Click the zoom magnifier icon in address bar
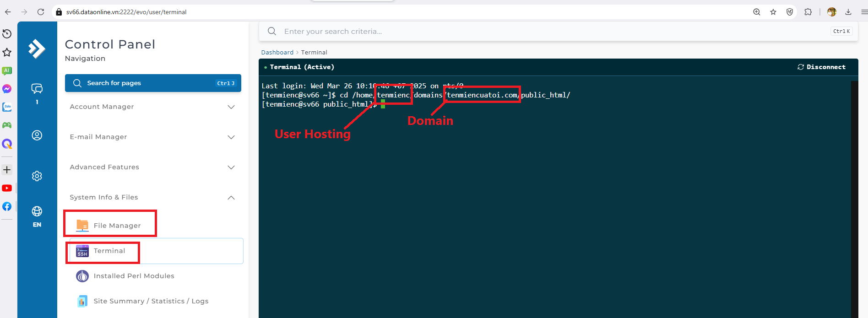Viewport: 868px width, 318px height. tap(757, 12)
